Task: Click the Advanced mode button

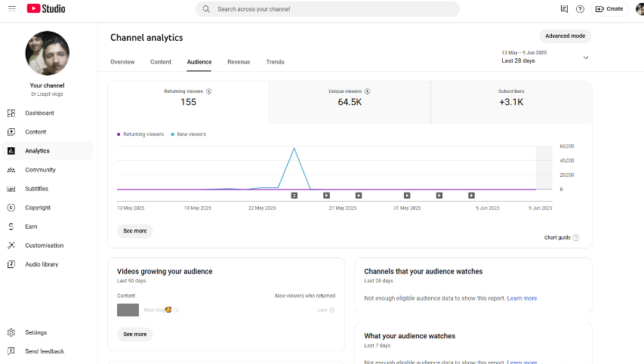Action: (x=565, y=36)
